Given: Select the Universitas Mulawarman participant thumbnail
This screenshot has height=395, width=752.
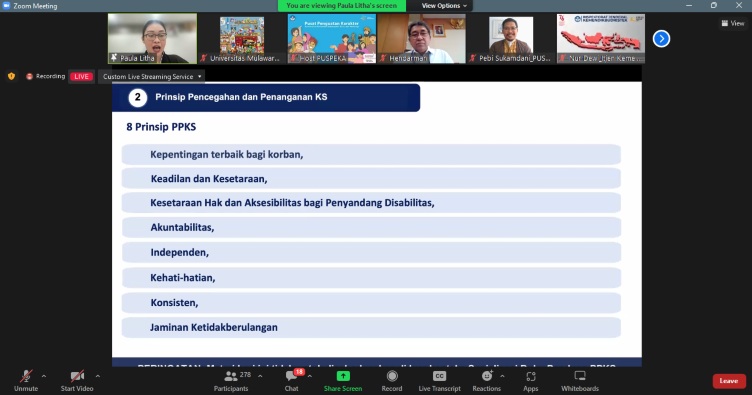Looking at the screenshot, I should point(242,38).
